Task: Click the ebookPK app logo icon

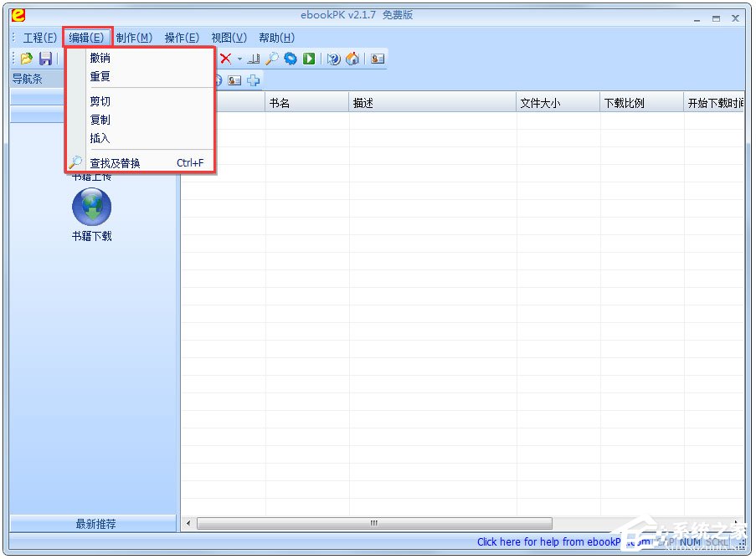Action: coord(18,15)
